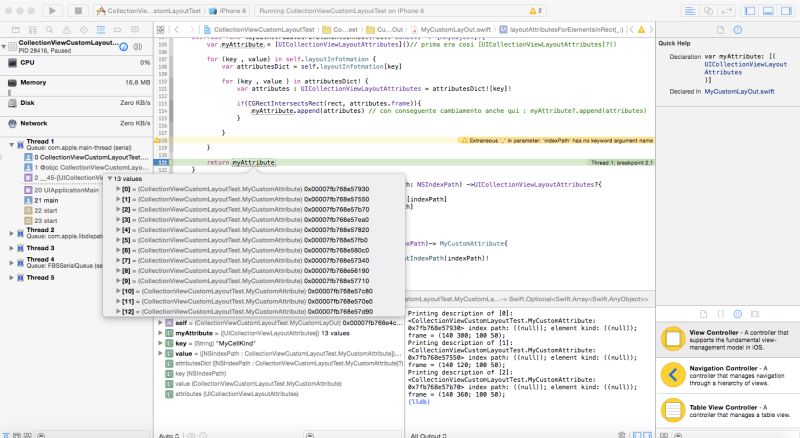
Task: Expand Thread 4 in debug navigator
Action: coord(11,262)
